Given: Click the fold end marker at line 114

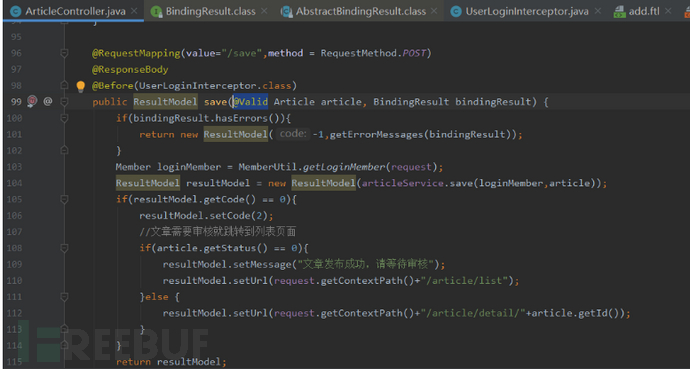Looking at the screenshot, I should click(x=64, y=345).
